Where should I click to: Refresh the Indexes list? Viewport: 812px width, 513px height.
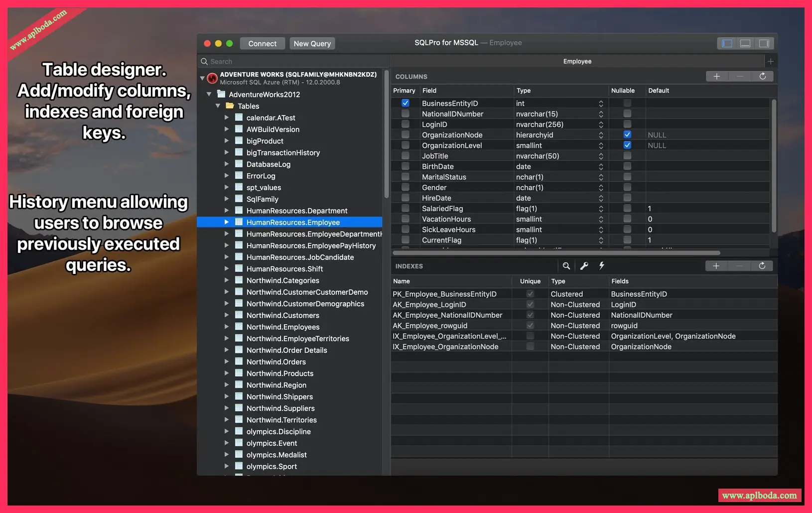coord(762,266)
